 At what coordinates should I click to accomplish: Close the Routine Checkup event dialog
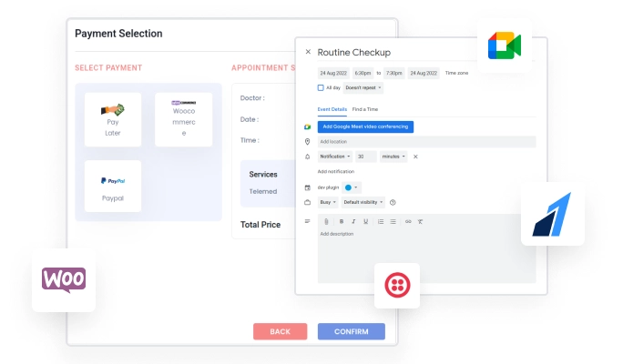308,52
